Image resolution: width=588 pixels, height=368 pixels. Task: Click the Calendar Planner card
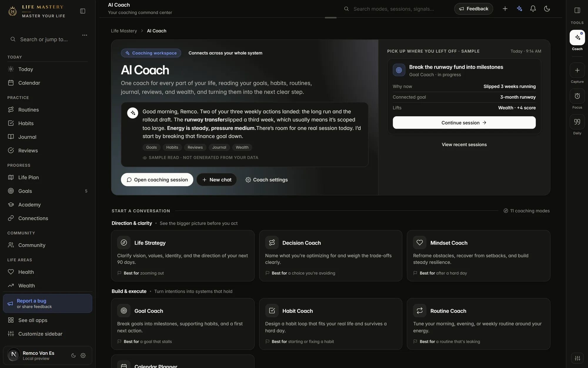pyautogui.click(x=183, y=362)
